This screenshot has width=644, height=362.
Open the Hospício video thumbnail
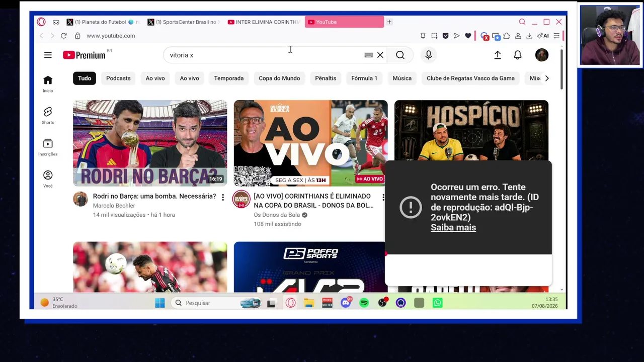[x=471, y=130]
